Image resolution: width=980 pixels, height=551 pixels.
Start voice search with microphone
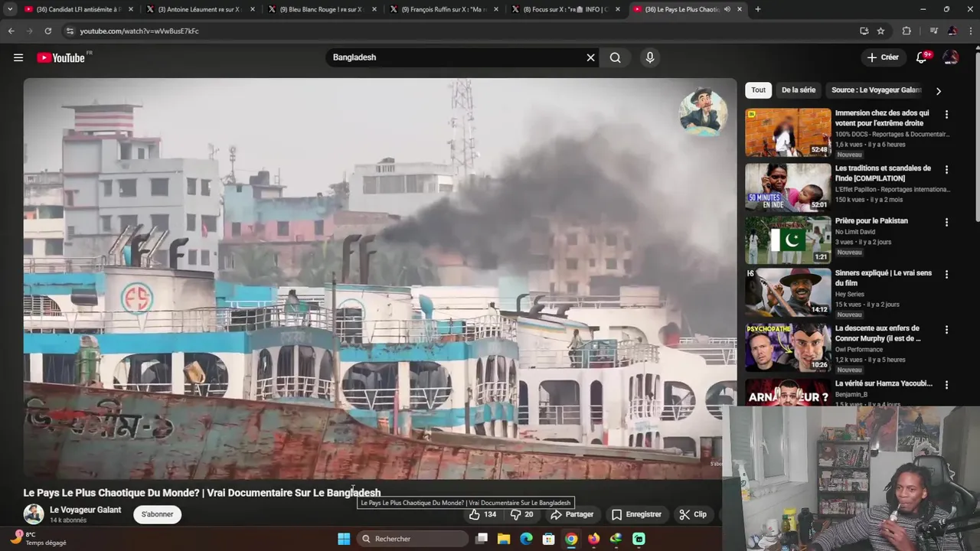650,57
